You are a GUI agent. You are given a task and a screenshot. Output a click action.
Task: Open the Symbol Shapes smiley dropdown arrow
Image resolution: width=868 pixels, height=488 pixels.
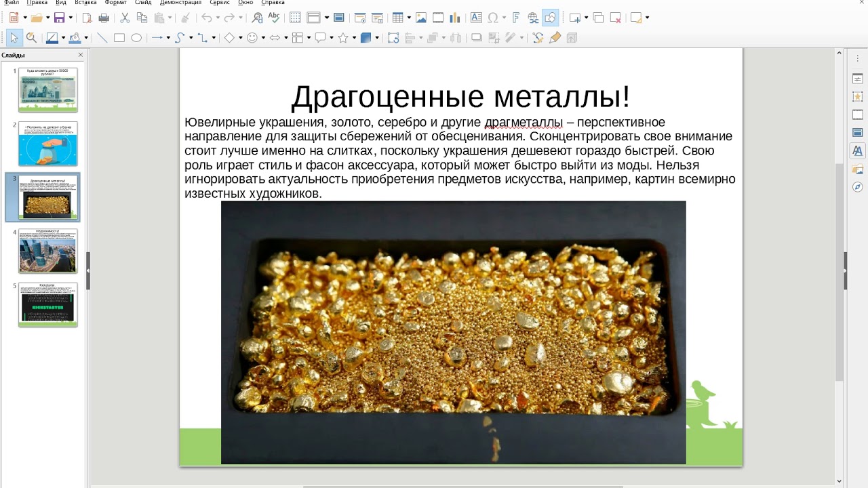tap(262, 38)
